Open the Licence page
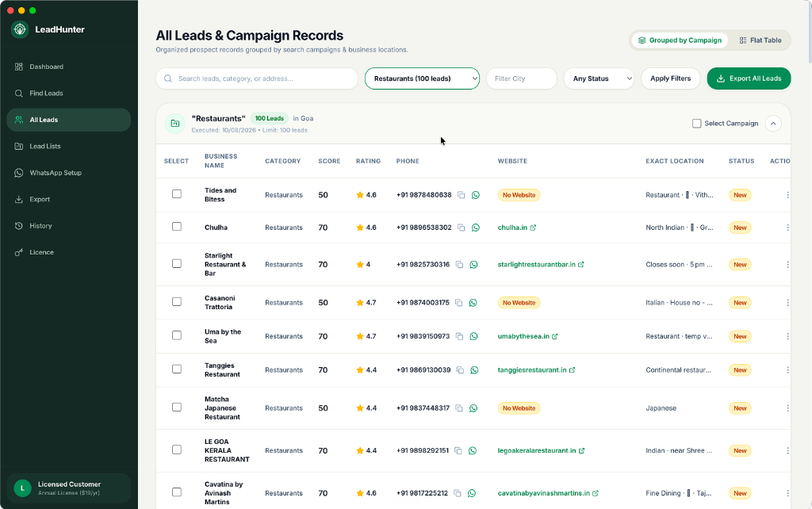The image size is (812, 509). tap(68, 253)
